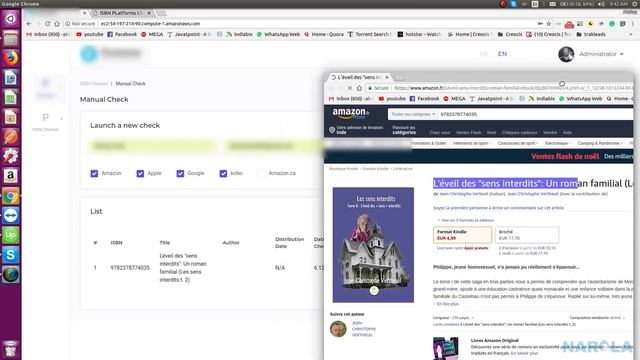Click the Amazon.fr logo

pyautogui.click(x=351, y=113)
